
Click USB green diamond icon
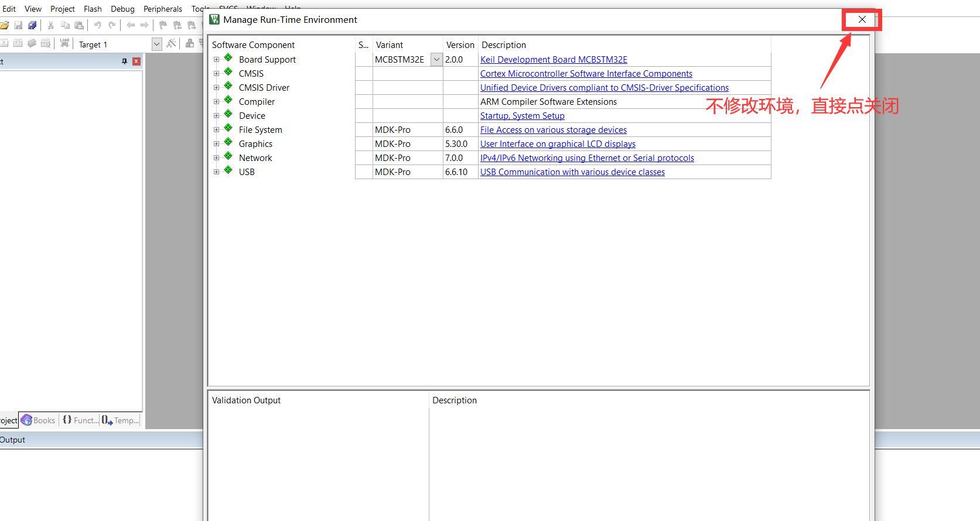pyautogui.click(x=228, y=170)
